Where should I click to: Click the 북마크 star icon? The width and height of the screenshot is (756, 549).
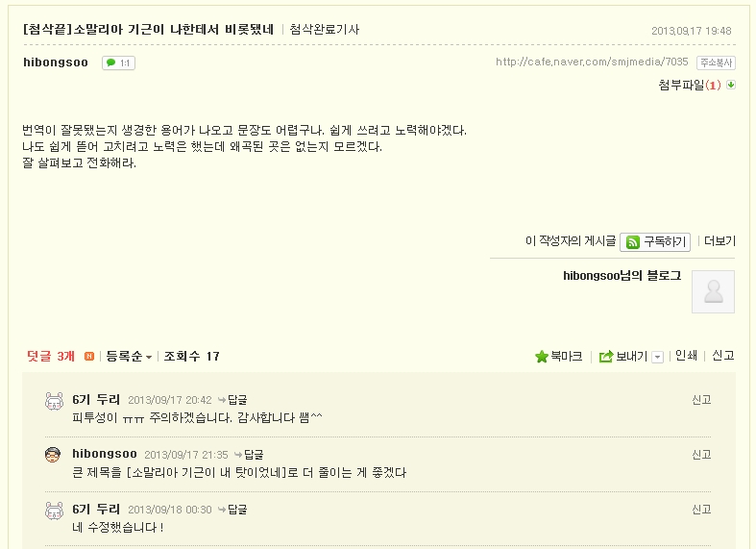[x=542, y=357]
